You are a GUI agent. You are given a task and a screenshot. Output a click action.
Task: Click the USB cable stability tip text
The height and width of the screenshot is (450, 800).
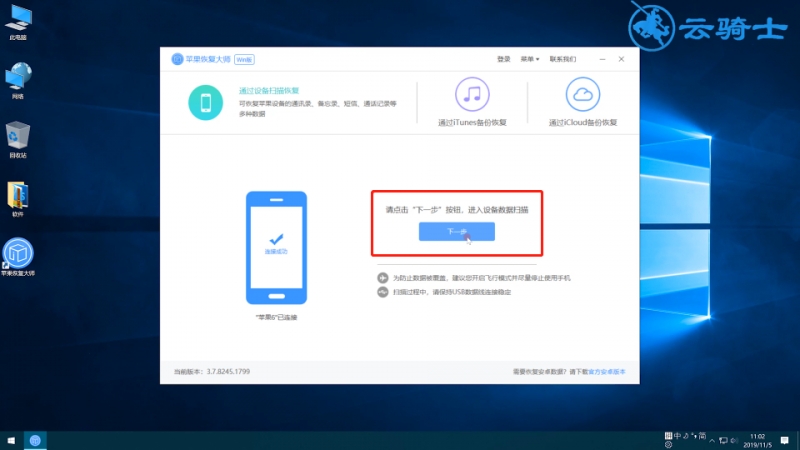452,292
